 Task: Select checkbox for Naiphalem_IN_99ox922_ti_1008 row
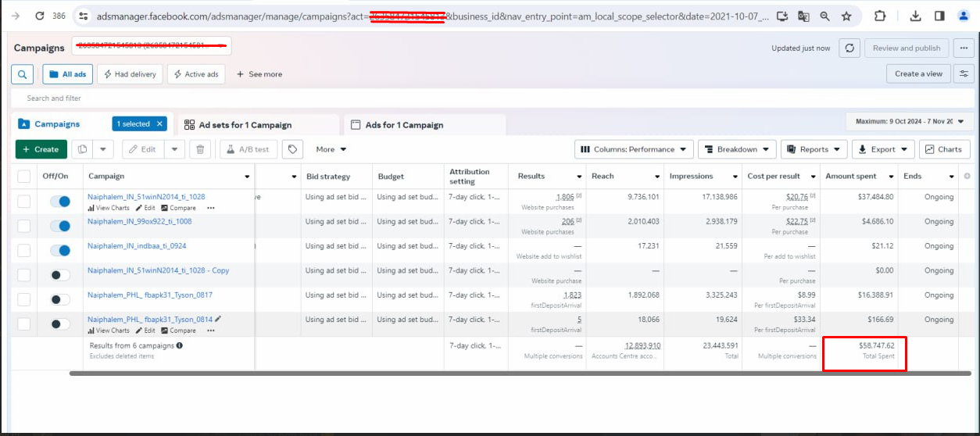point(24,226)
